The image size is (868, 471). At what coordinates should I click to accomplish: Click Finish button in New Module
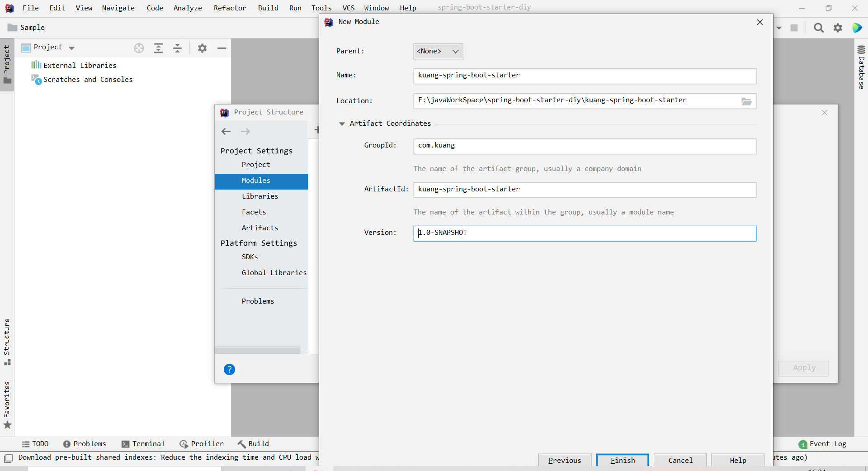coord(623,460)
